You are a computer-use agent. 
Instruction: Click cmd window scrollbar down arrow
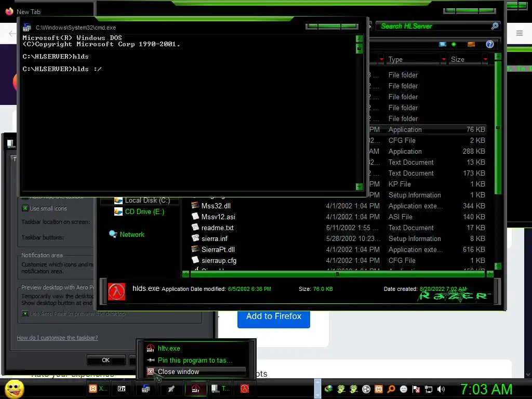(x=359, y=187)
